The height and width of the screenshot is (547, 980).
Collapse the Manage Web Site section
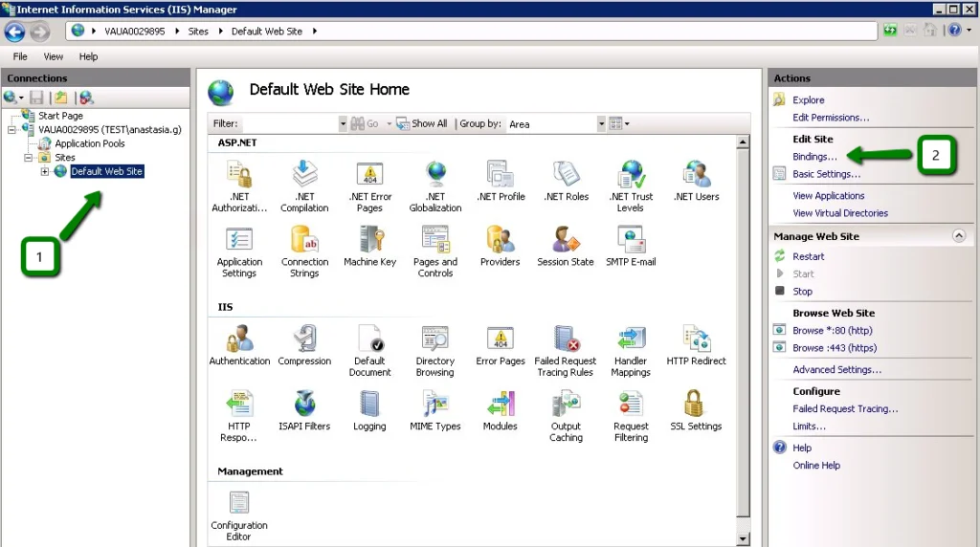tap(958, 235)
